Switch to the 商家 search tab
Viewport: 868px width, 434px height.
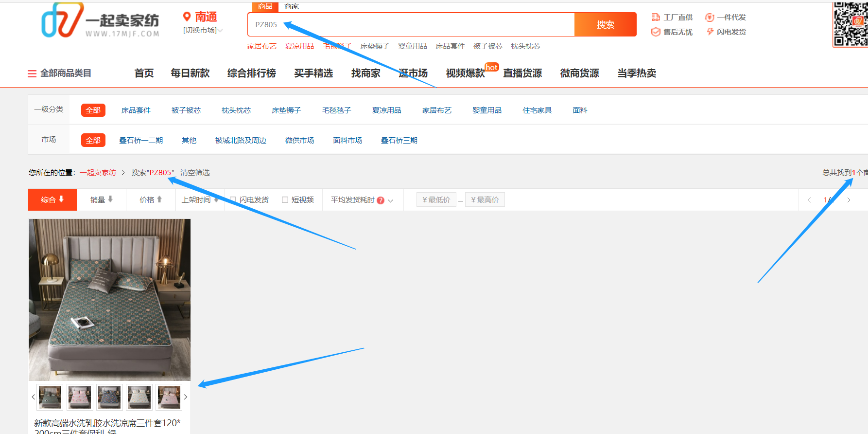point(292,6)
